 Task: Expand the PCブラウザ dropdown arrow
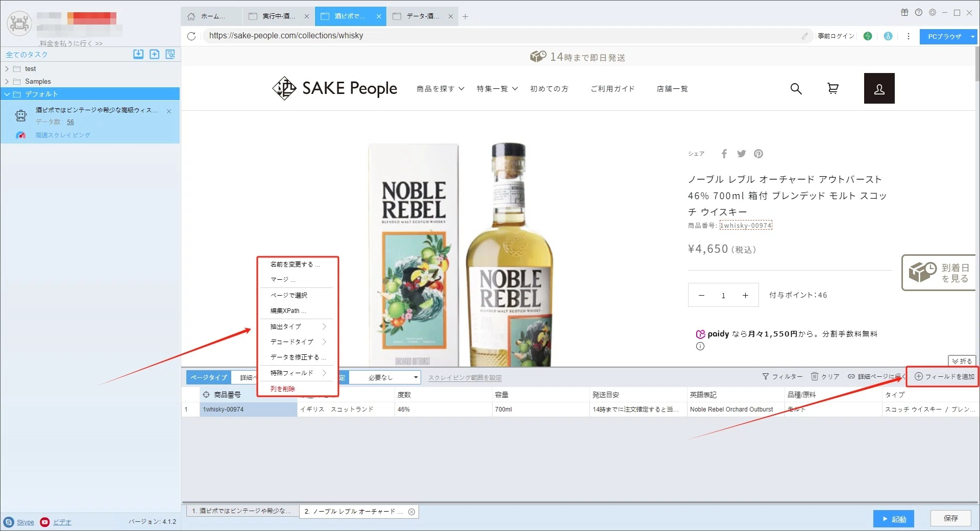pyautogui.click(x=972, y=36)
